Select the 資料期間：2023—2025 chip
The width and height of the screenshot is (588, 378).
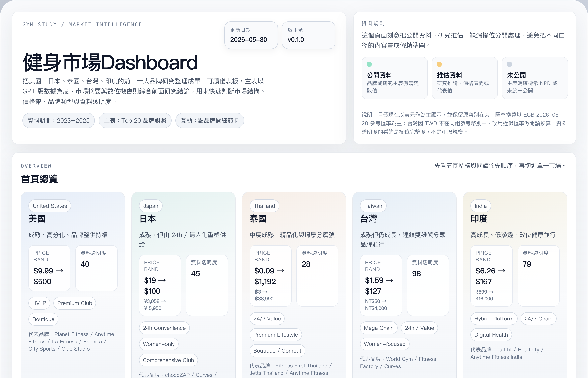click(59, 121)
